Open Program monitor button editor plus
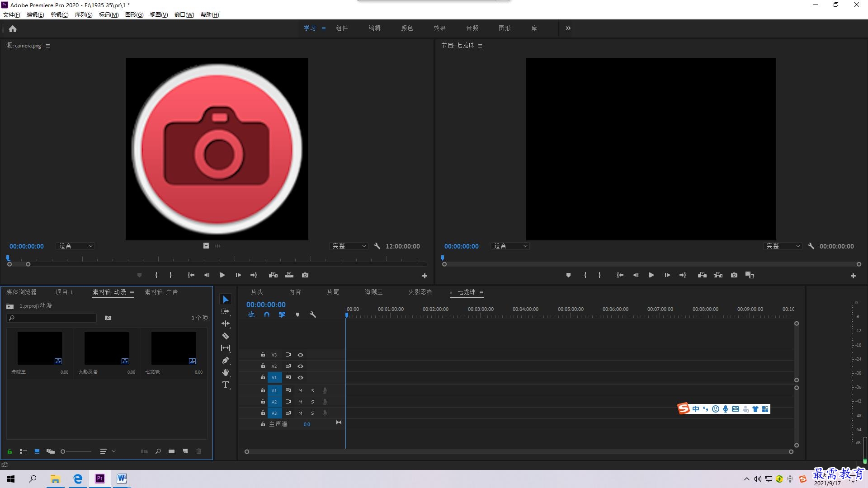The height and width of the screenshot is (488, 868). pos(853,276)
